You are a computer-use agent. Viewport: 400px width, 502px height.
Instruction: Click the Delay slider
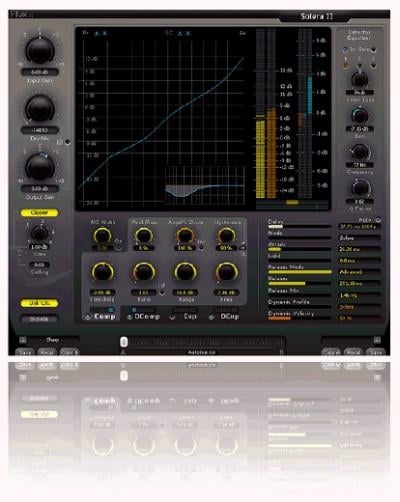point(300,227)
